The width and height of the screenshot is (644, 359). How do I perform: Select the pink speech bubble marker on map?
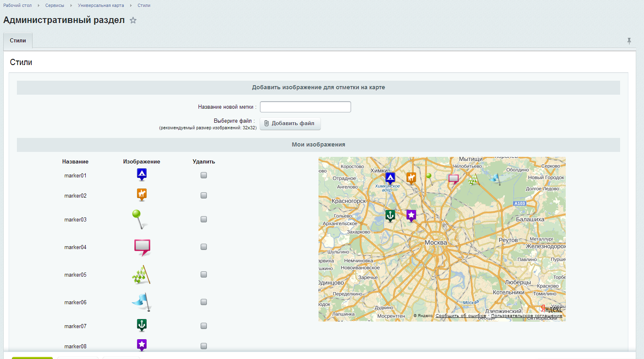pyautogui.click(x=454, y=179)
